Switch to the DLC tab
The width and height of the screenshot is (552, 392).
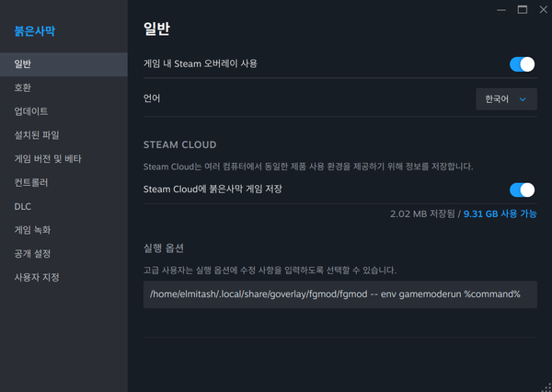[x=63, y=206]
